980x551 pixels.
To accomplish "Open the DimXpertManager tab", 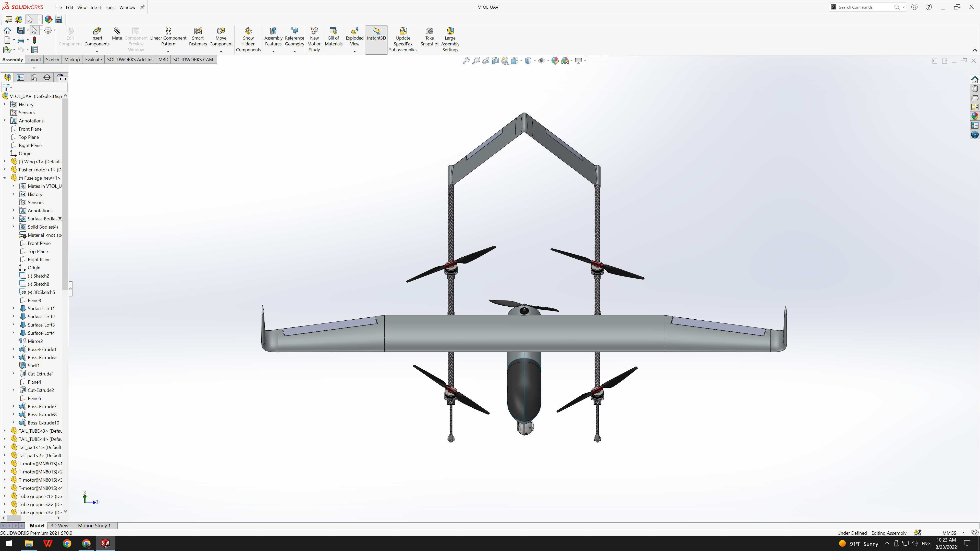I will point(47,78).
